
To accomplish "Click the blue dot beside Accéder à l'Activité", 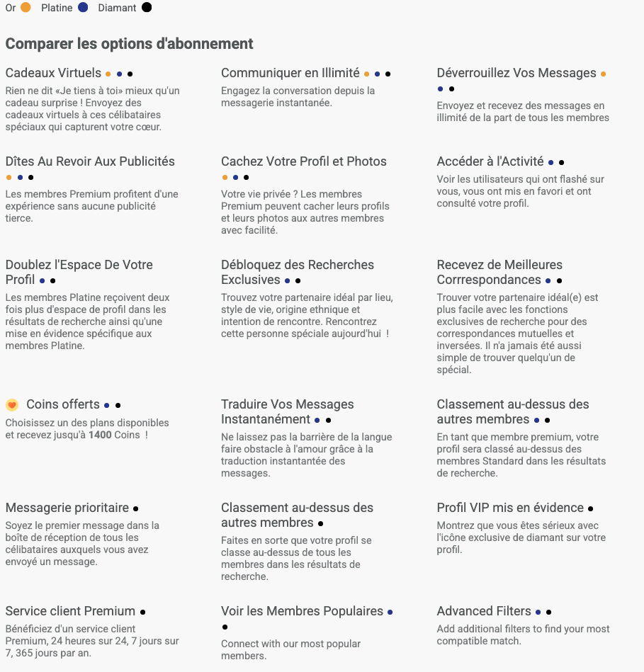I will tap(550, 162).
